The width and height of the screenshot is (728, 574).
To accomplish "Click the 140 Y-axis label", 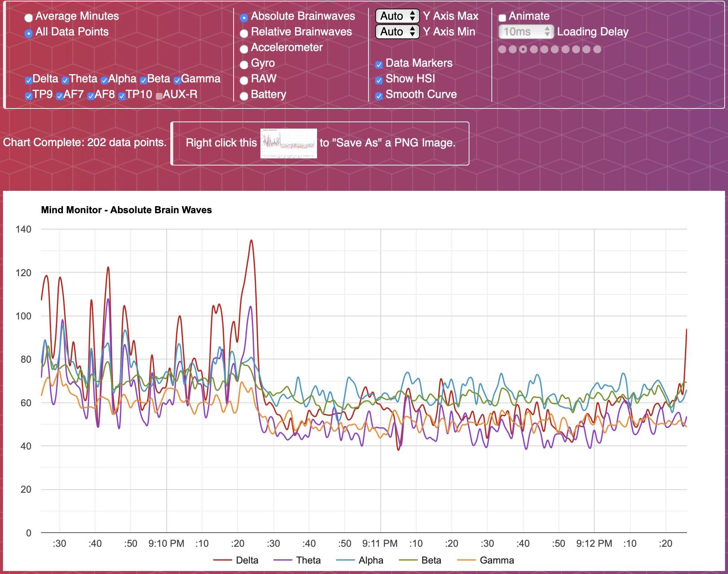I will [x=23, y=229].
